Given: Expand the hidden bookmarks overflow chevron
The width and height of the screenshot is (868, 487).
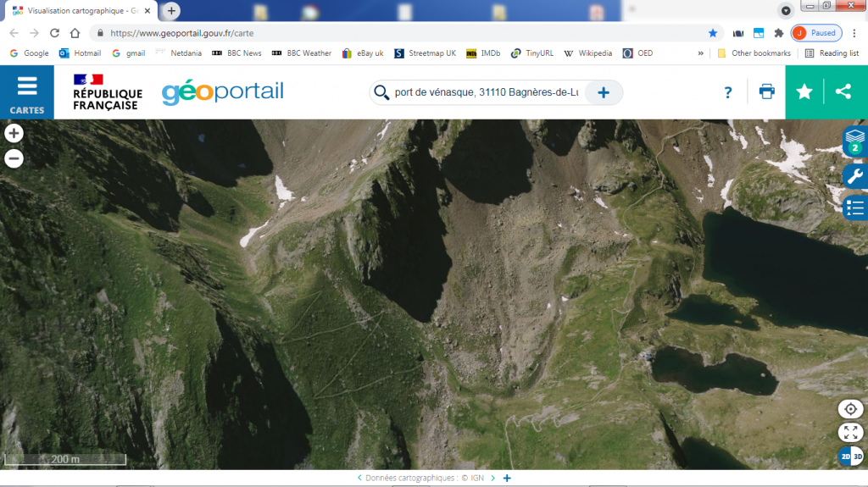Looking at the screenshot, I should (x=700, y=53).
